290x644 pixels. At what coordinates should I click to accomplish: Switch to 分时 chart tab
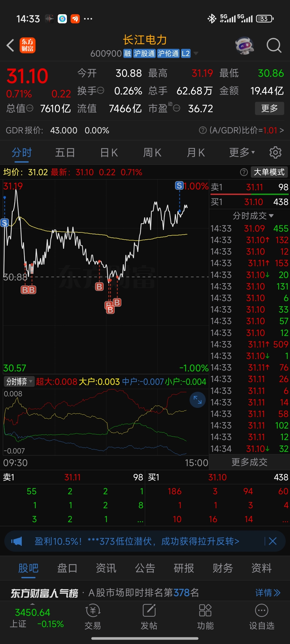click(22, 152)
